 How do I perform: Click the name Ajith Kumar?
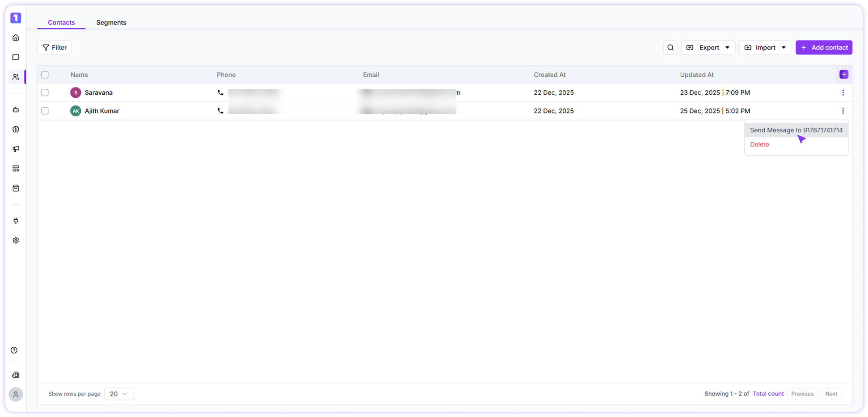[102, 111]
